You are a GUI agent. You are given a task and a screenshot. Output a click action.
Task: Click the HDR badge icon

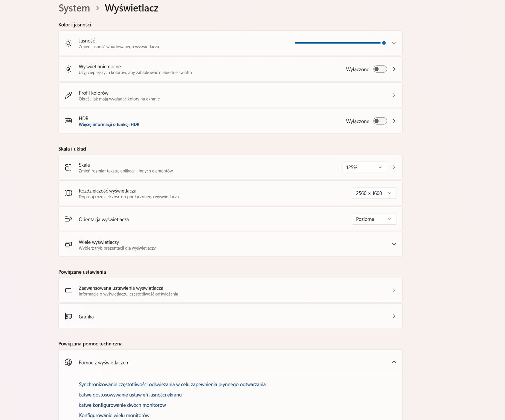(x=68, y=121)
